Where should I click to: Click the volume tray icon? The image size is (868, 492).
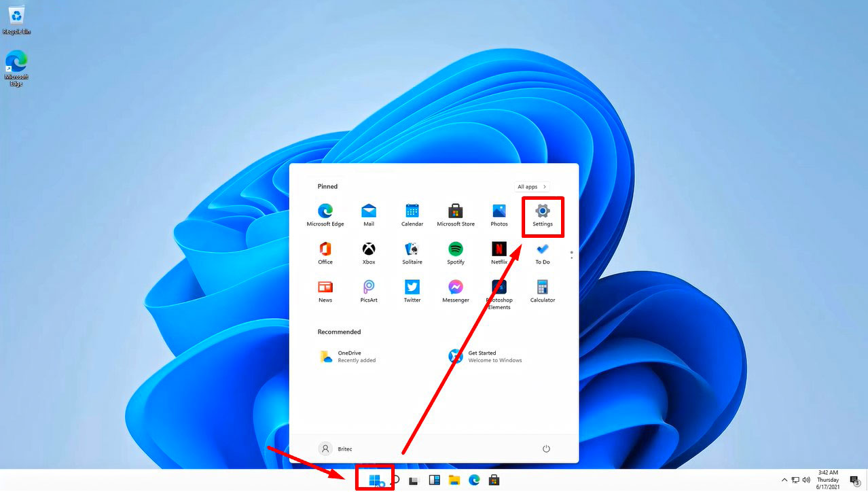coord(806,480)
